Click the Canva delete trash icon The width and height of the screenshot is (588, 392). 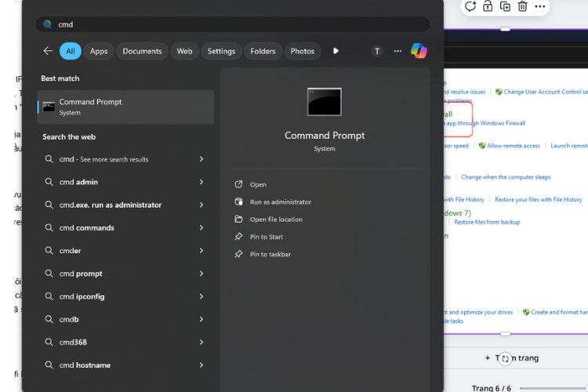523,6
